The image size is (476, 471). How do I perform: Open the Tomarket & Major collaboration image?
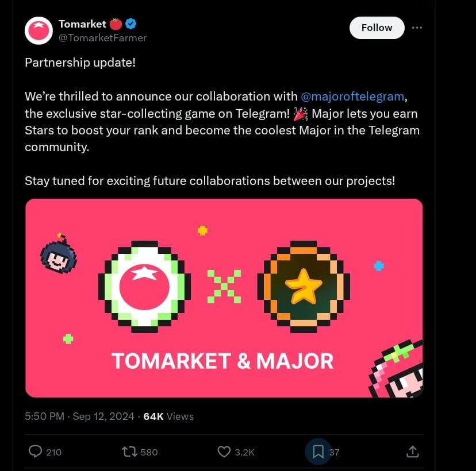click(224, 298)
